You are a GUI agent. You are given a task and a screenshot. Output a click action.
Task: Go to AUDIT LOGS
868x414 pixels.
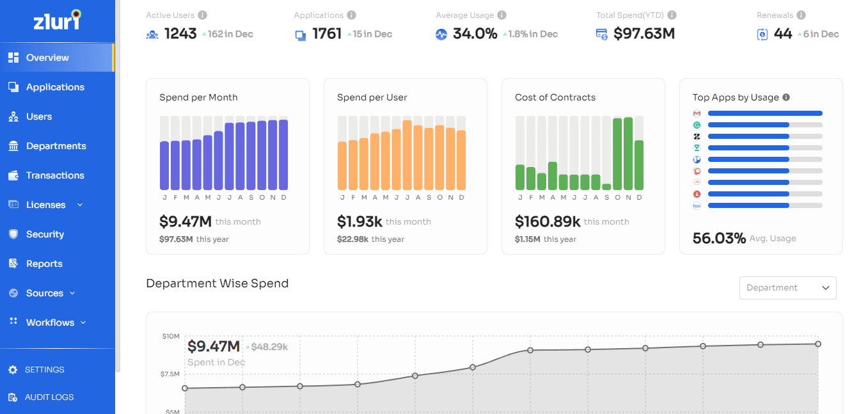click(47, 397)
